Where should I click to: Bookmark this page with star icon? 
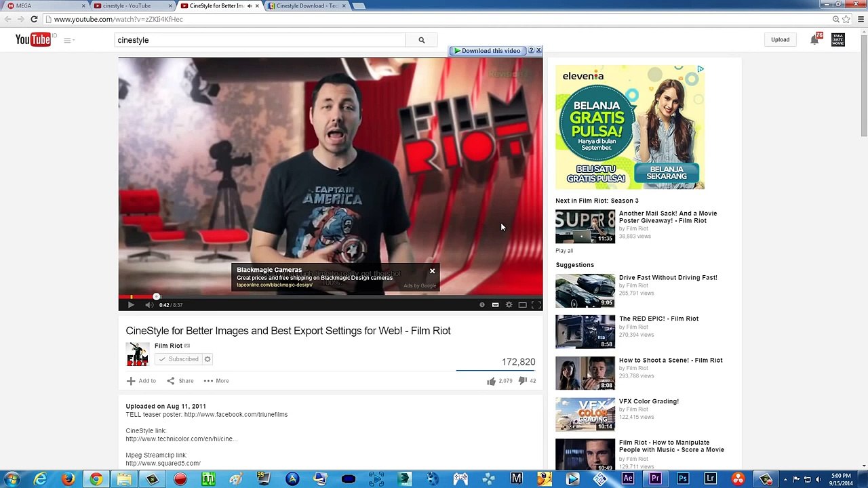846,20
